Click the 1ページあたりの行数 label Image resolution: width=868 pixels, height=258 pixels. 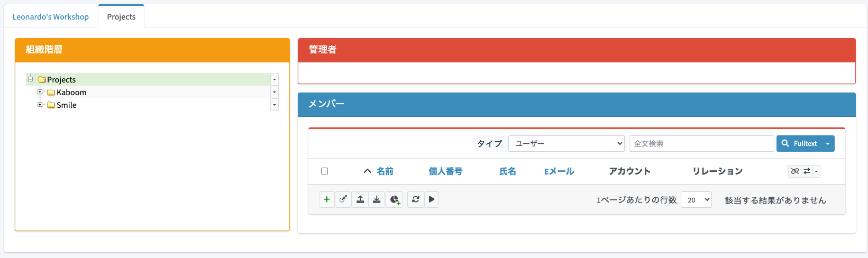pos(637,200)
